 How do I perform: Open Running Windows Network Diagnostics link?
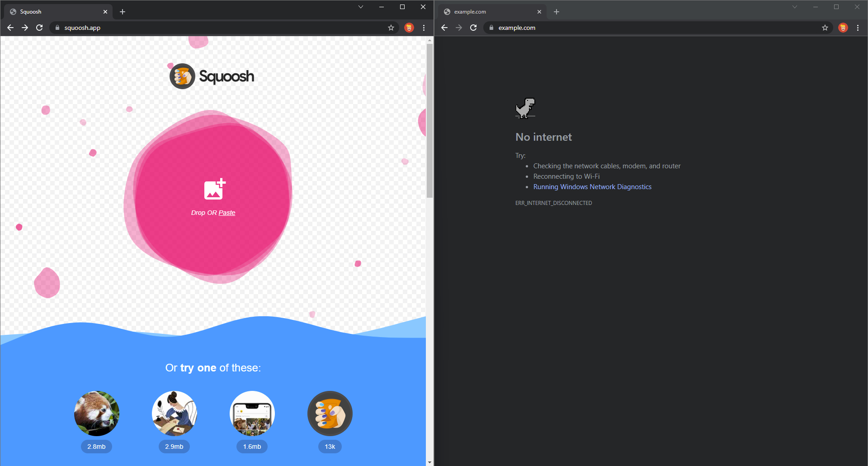point(592,187)
